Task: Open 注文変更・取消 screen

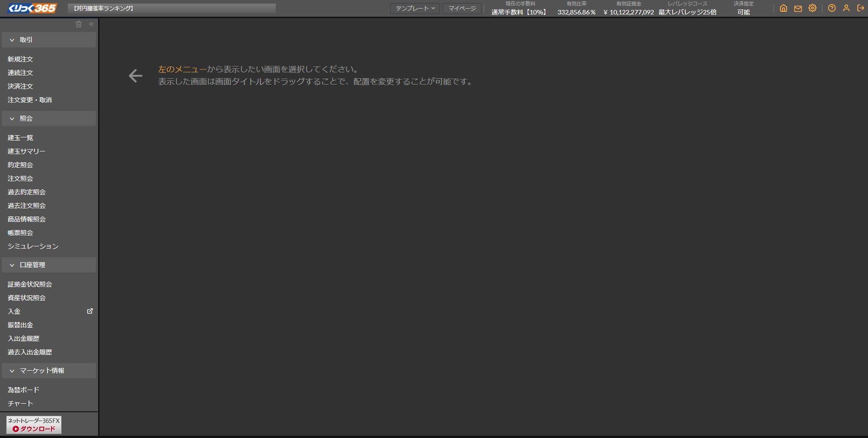Action: coord(30,100)
